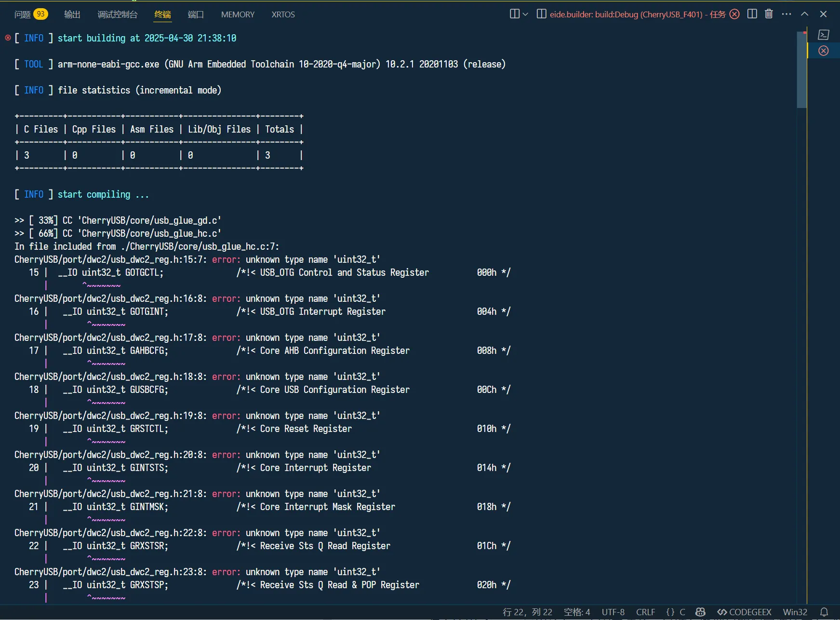Click the terminal vertical scrollbar thumb
Image resolution: width=840 pixels, height=620 pixels.
[802, 70]
